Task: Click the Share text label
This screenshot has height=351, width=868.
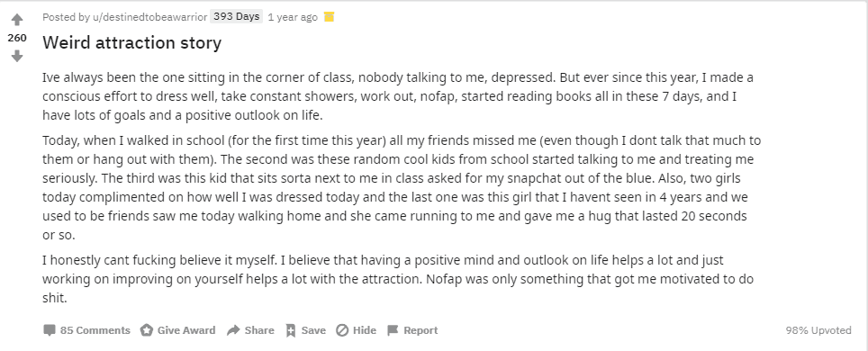Action: (259, 330)
